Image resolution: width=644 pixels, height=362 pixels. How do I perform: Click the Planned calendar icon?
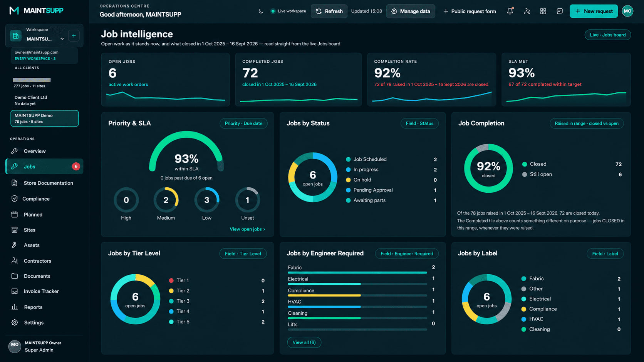tap(15, 214)
